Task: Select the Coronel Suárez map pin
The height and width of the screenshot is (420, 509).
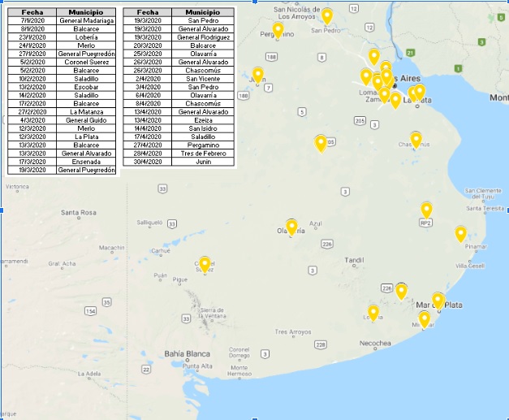Action: pos(205,264)
